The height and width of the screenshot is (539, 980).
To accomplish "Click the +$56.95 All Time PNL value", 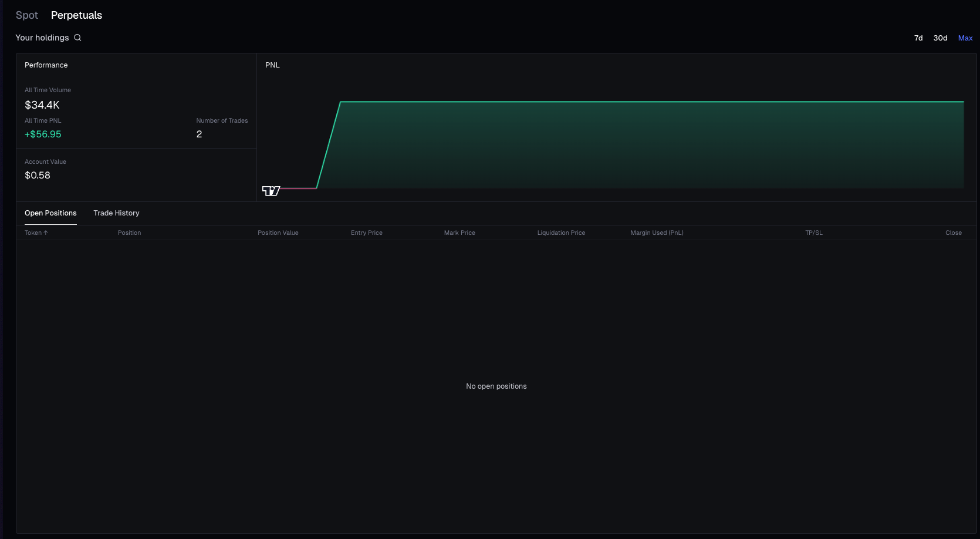I will [43, 134].
